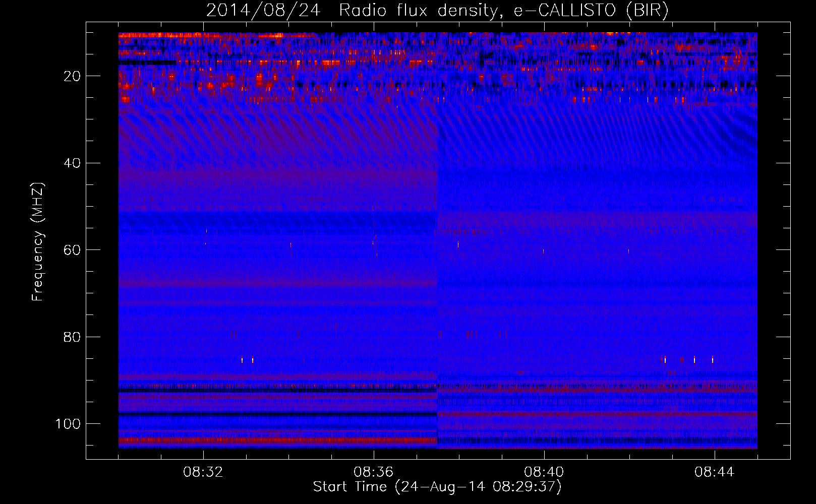Click the 'Frequency (MHZ)' axis label
The image size is (816, 504).
click(38, 241)
